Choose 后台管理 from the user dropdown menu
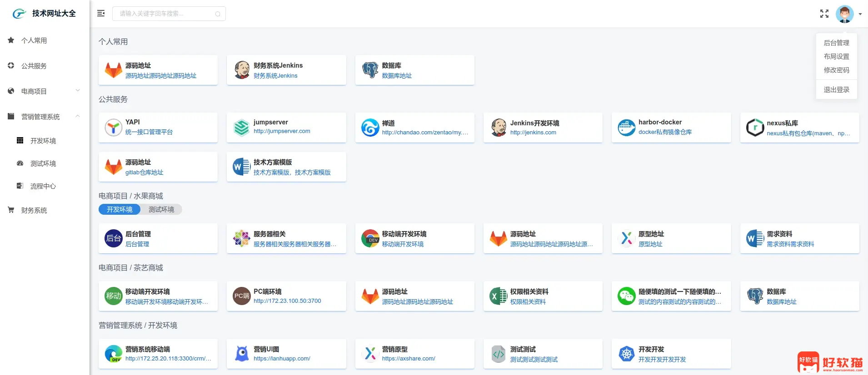This screenshot has width=868, height=375. (836, 43)
